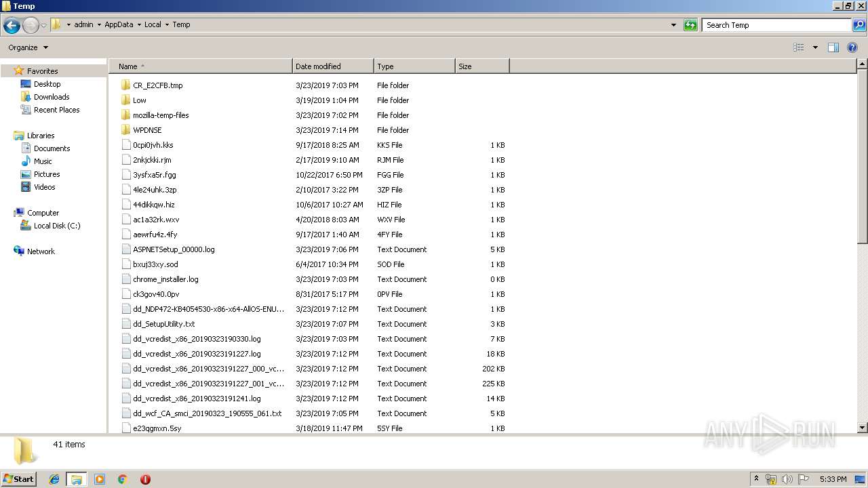Select the Low folder icon

coord(125,100)
